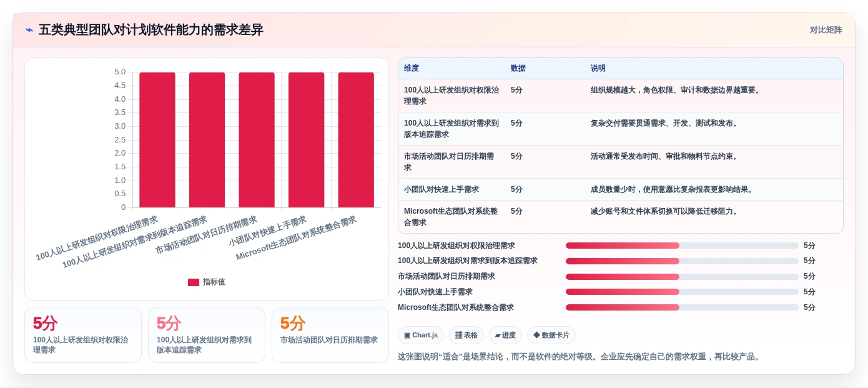Click the 5分 card for 100人以上研发组织对需求到版本追踪需求
The width and height of the screenshot is (868, 388).
[x=207, y=335]
